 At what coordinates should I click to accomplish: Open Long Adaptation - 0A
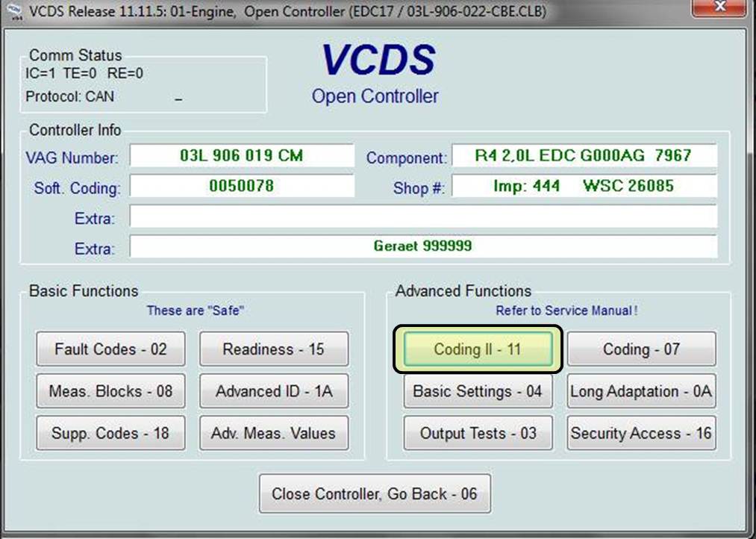642,391
